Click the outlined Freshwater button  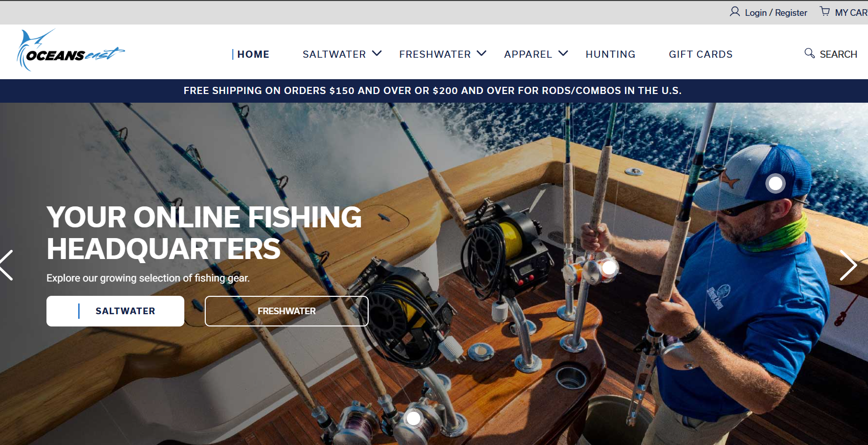(286, 311)
